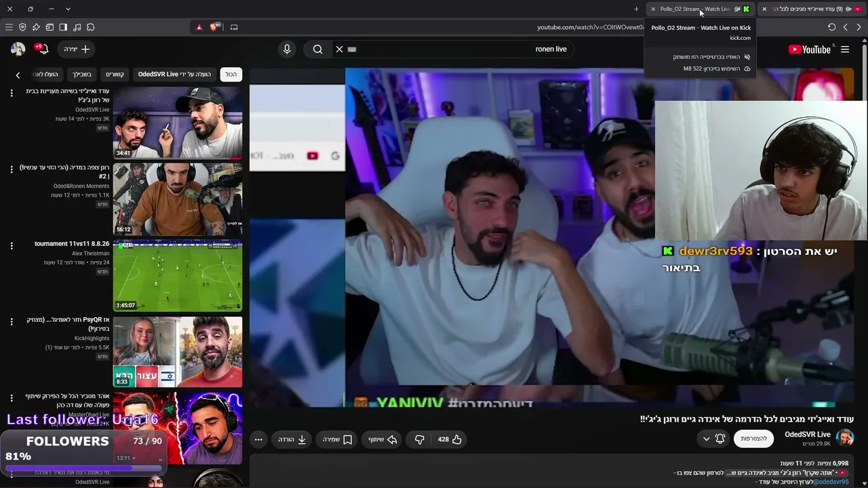Viewport: 868px width, 488px height.
Task: Dislike the video
Action: point(420,439)
